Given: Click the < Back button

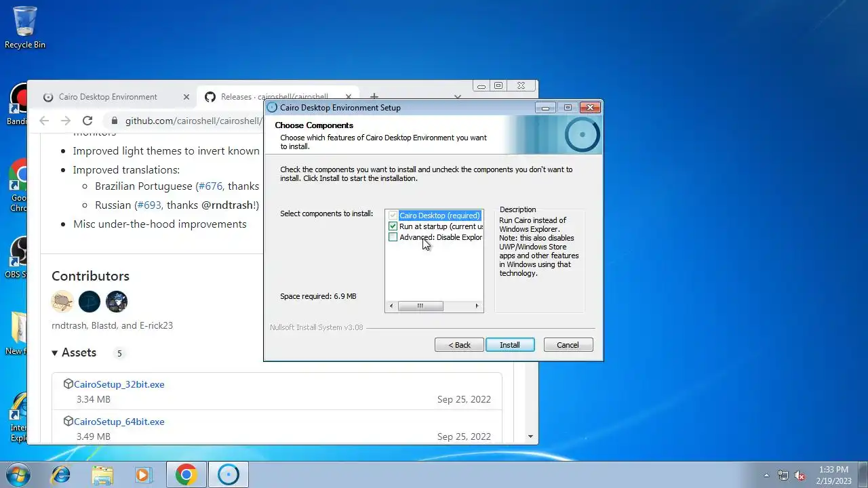Looking at the screenshot, I should (459, 345).
